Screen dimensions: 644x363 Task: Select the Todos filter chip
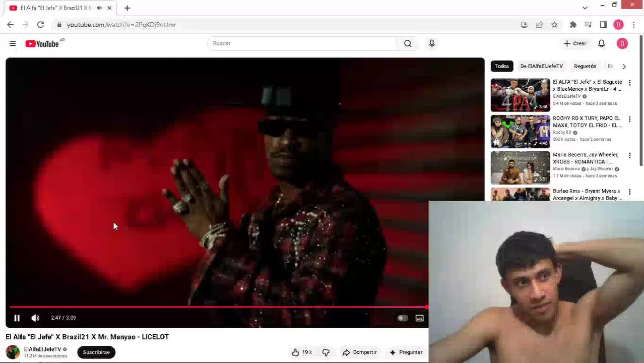(x=501, y=66)
